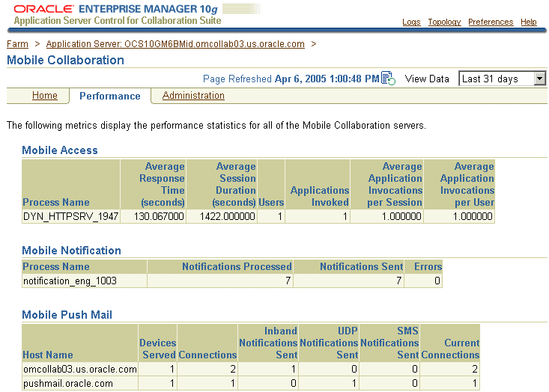The image size is (549, 392).
Task: Select the Performance tab
Action: pyautogui.click(x=109, y=96)
